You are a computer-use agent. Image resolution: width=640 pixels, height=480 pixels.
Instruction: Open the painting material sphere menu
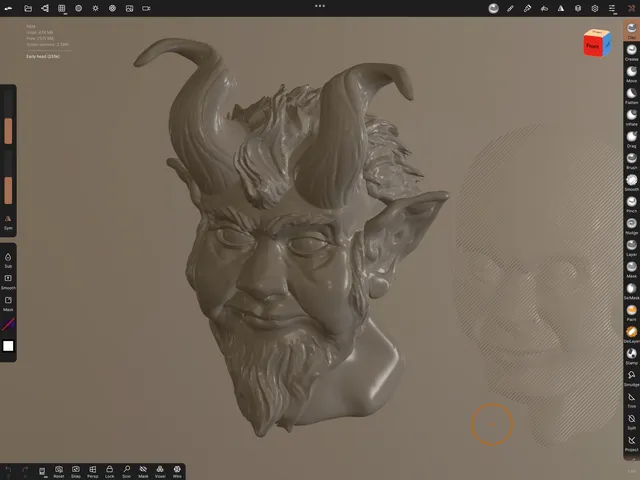coord(493,8)
